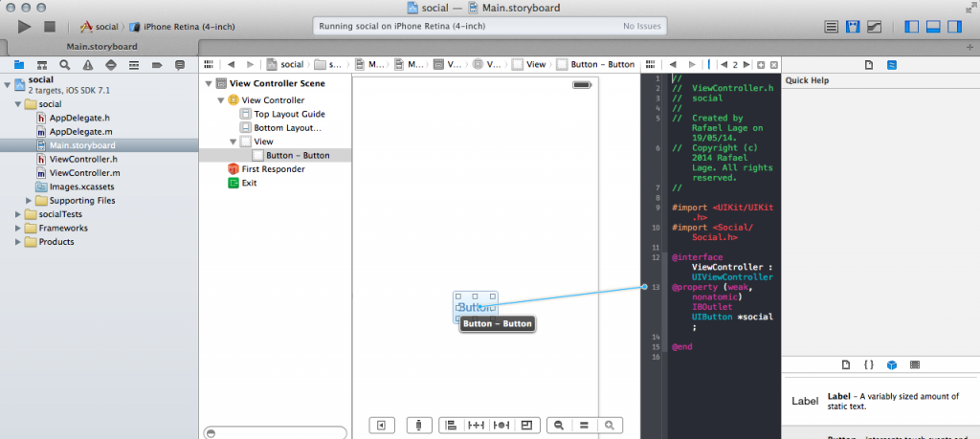Zoom out the storyboard canvas
The image size is (980, 439).
558,425
